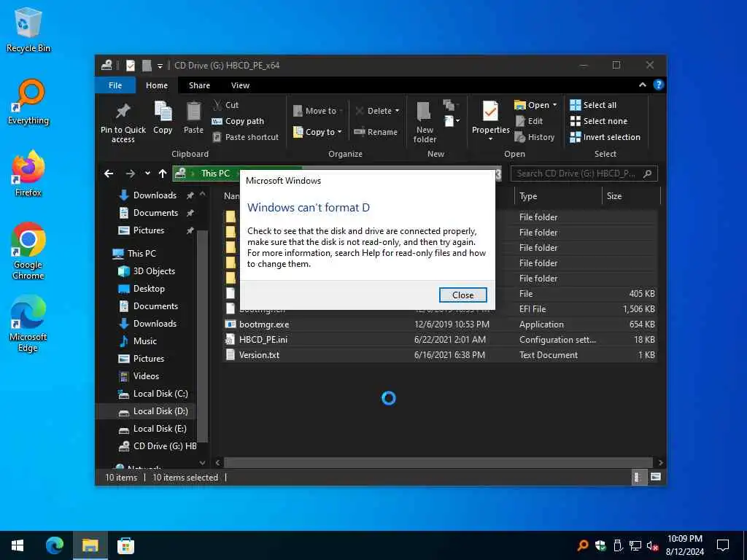Click Paste shortcut in ribbon
The image size is (747, 560).
245,137
